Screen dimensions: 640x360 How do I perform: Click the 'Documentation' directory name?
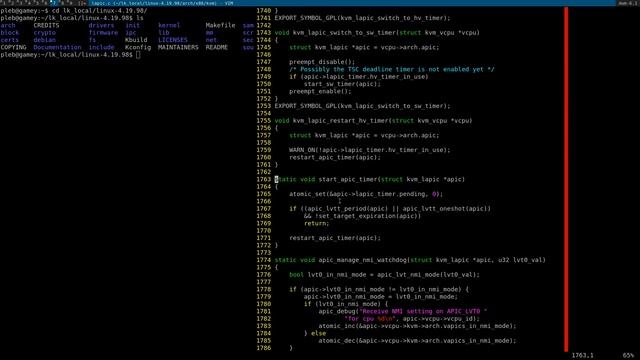coord(57,47)
